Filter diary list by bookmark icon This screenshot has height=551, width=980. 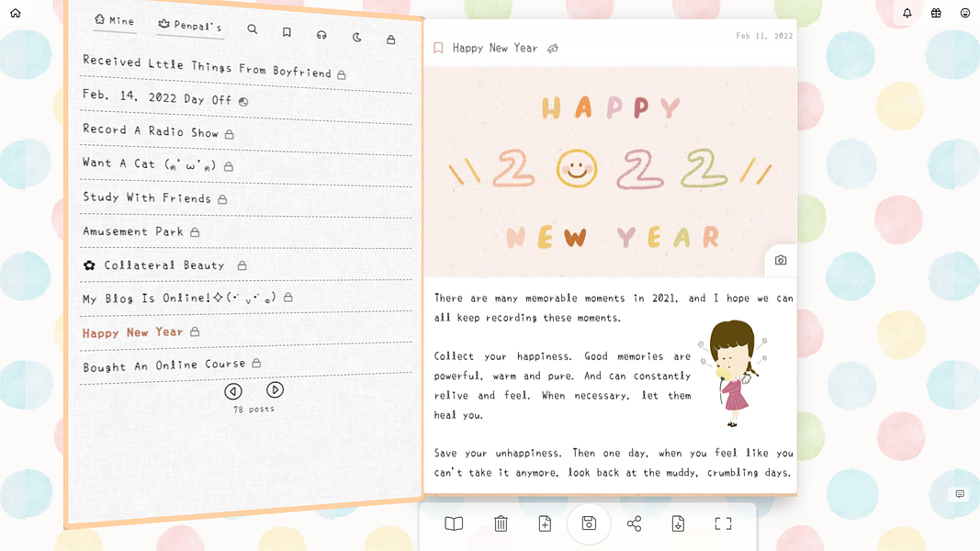point(287,32)
